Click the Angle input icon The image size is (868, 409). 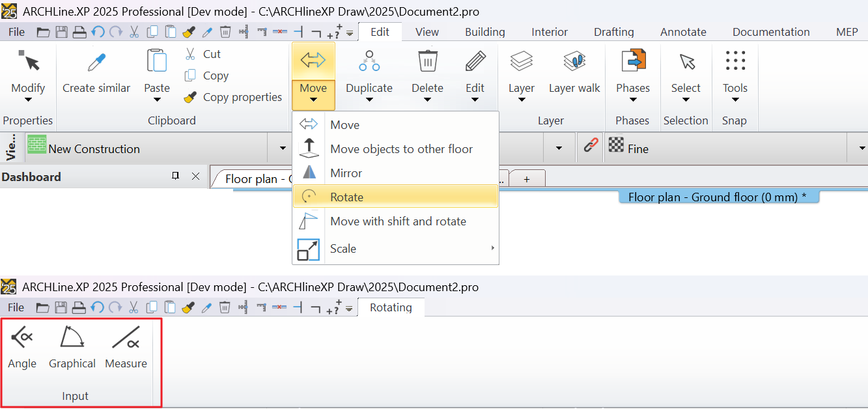click(x=22, y=337)
